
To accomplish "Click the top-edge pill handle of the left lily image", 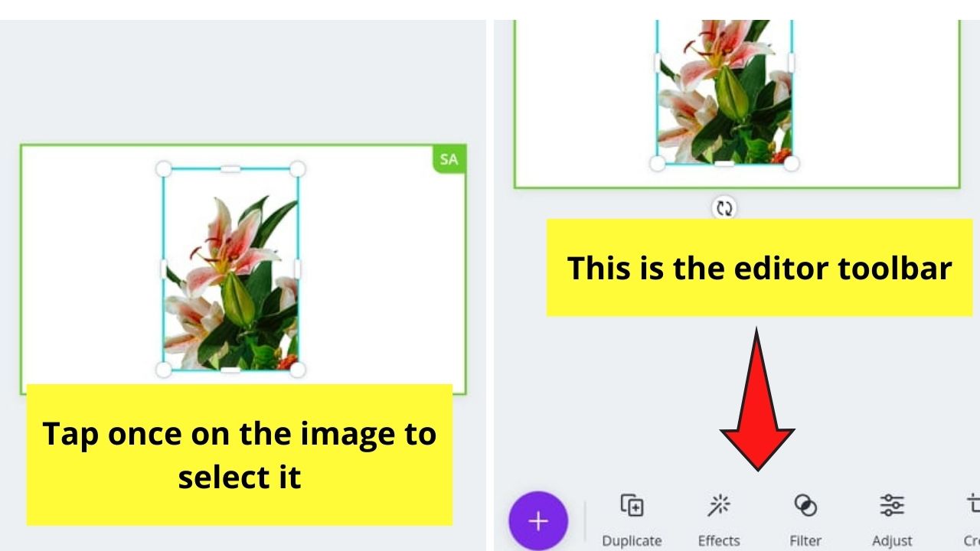I will pyautogui.click(x=230, y=168).
